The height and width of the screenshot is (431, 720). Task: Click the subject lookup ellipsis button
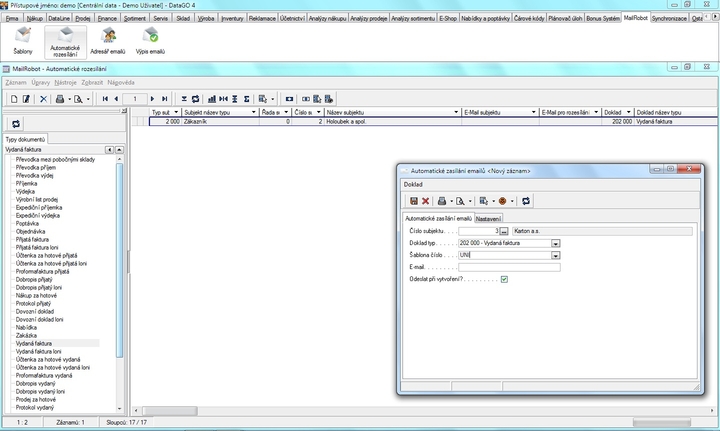pyautogui.click(x=504, y=231)
